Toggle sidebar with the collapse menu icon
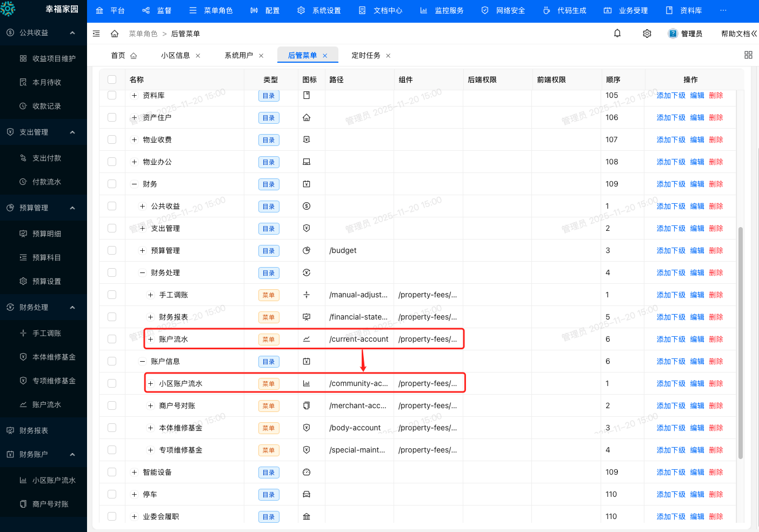Screen dimensions: 759x532 coord(96,34)
